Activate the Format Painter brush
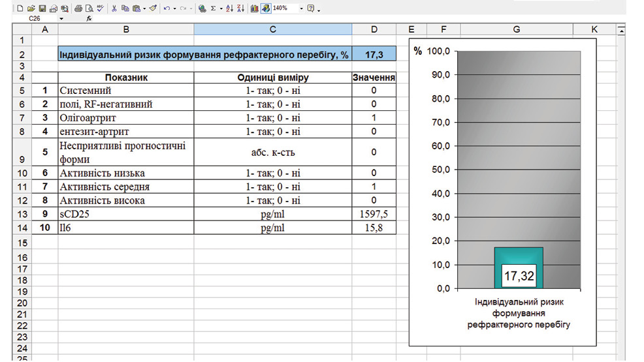 (x=153, y=8)
